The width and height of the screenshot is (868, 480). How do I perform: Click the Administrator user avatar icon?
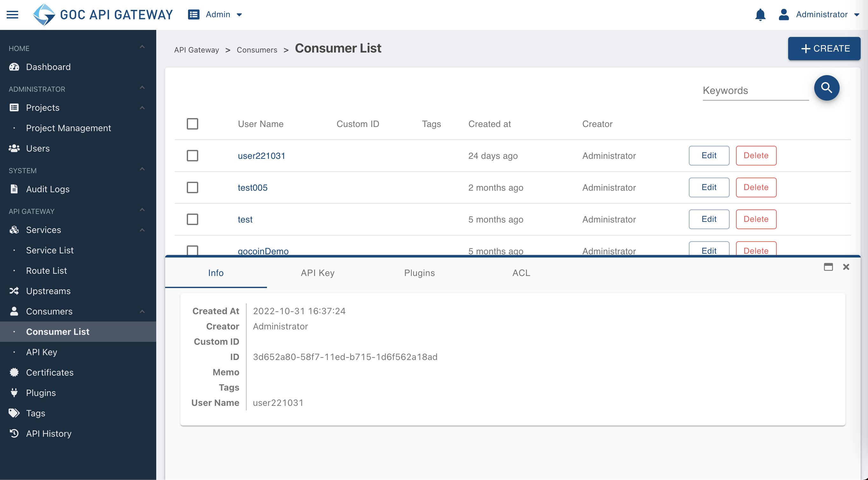pos(784,15)
